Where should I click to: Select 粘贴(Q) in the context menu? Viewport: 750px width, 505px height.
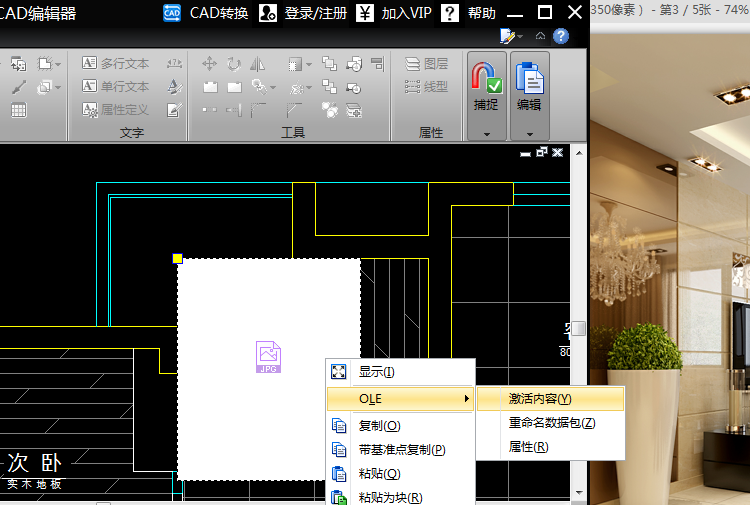401,473
